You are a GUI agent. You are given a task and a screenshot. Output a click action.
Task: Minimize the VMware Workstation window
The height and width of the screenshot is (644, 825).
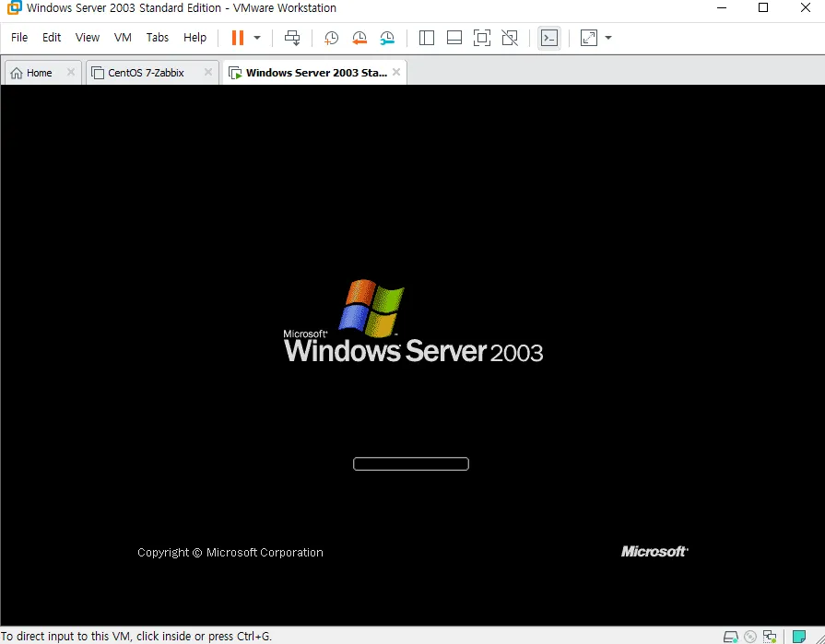(722, 8)
